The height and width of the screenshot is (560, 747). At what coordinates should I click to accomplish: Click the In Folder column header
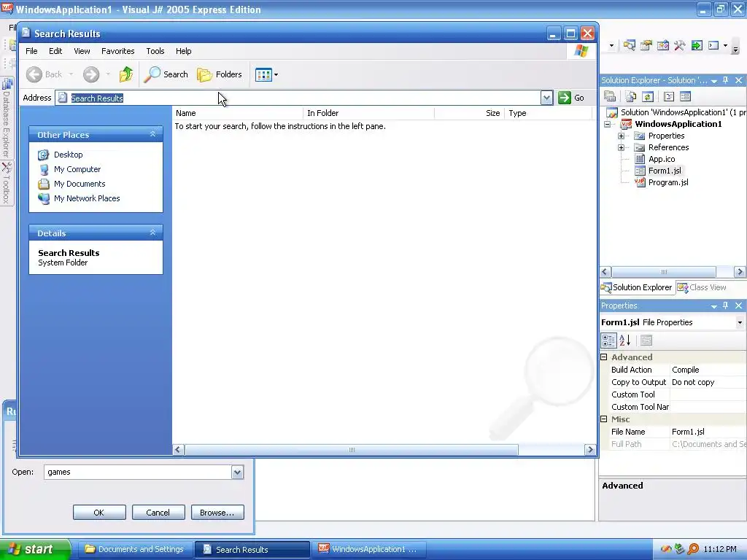(368, 113)
